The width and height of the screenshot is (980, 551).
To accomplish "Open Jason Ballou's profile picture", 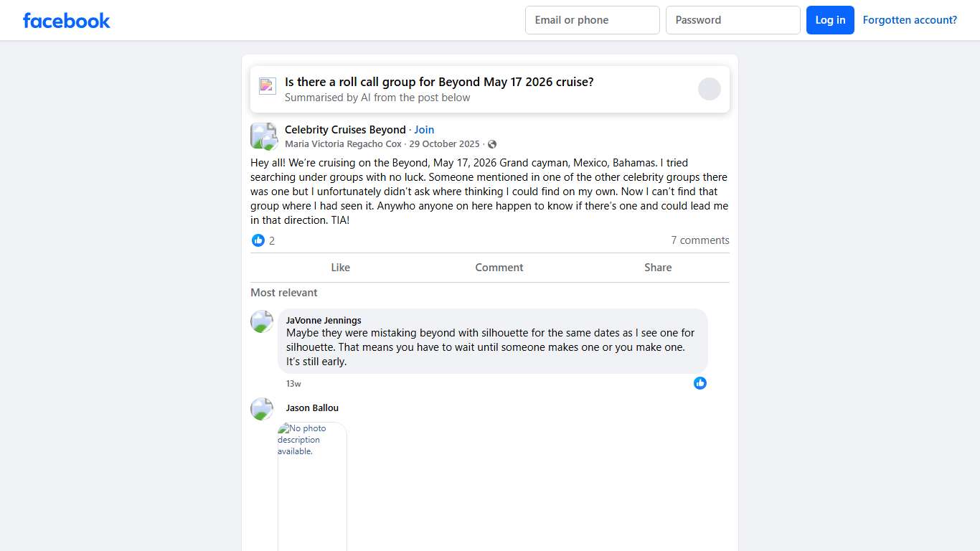I will (x=262, y=409).
